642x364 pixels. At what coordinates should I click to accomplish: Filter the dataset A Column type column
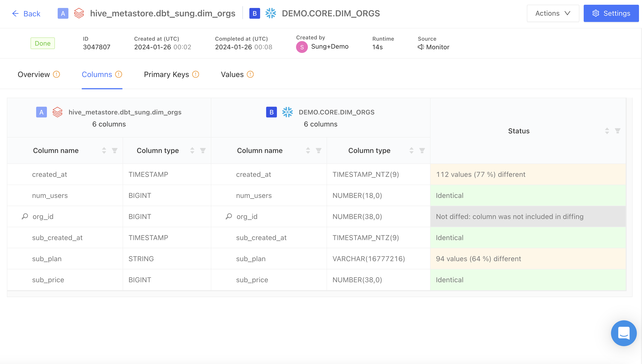[x=203, y=151]
